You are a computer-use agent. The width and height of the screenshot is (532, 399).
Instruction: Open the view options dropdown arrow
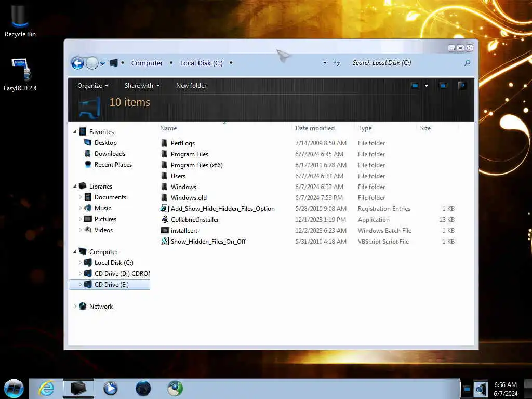[426, 86]
